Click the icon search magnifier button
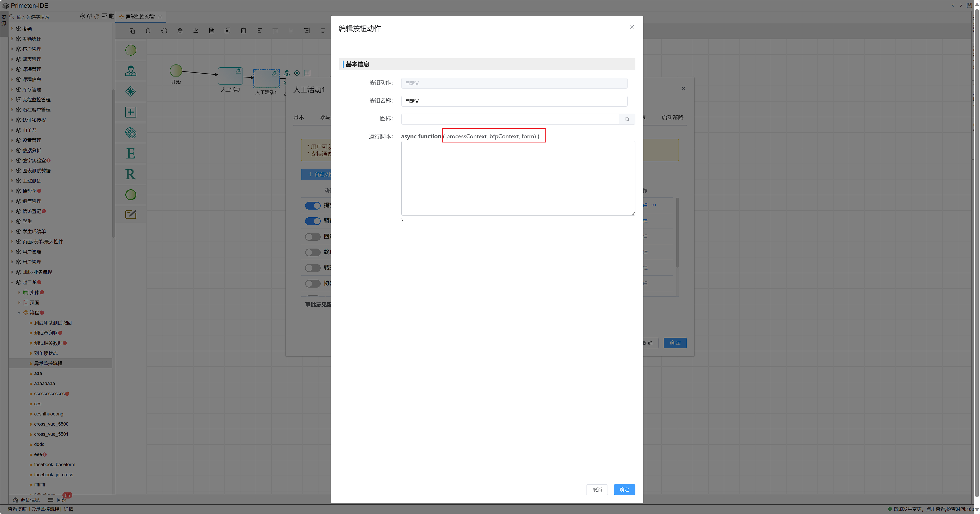The image size is (980, 514). pyautogui.click(x=627, y=119)
